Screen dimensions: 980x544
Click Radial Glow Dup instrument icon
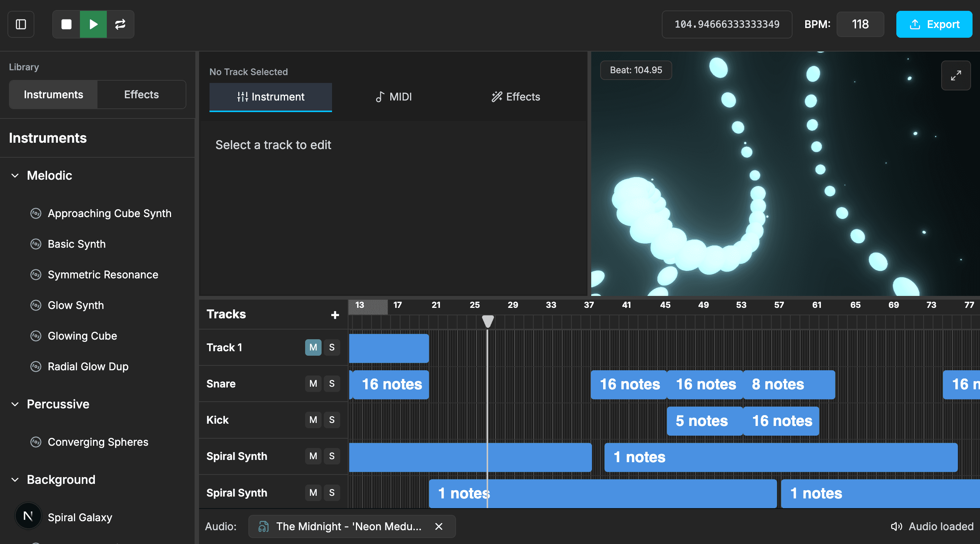click(36, 367)
